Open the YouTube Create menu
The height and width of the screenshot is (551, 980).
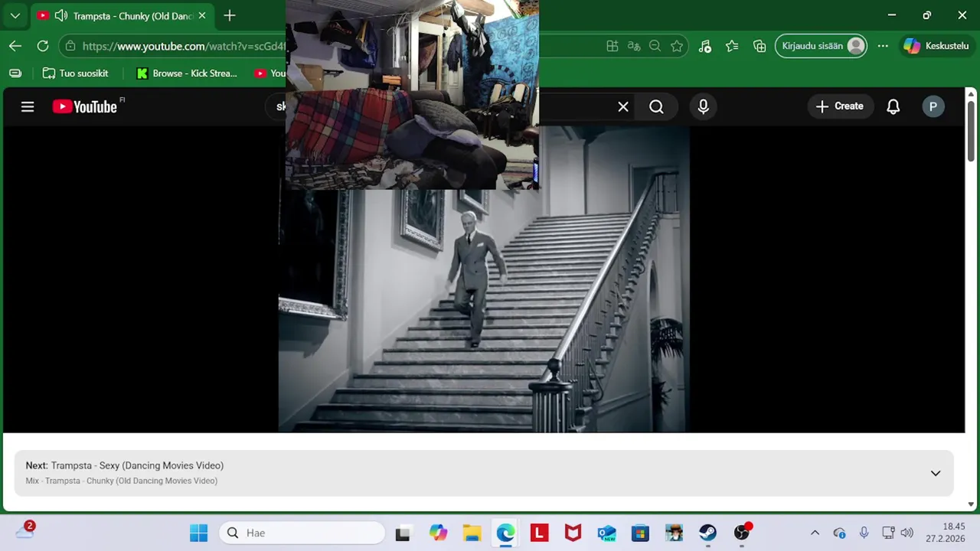[840, 106]
